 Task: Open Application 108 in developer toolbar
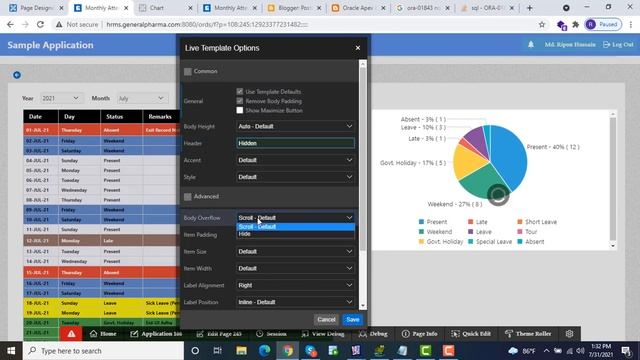pyautogui.click(x=156, y=334)
